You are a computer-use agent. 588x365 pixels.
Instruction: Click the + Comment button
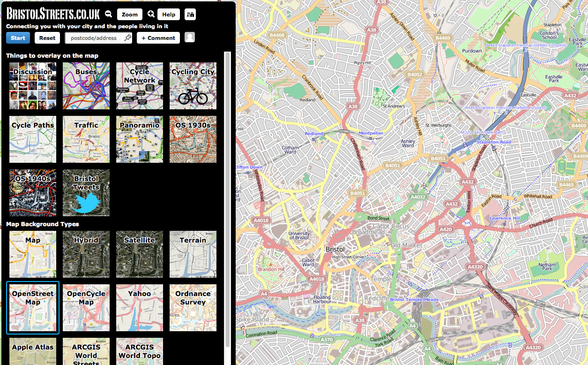pos(158,38)
